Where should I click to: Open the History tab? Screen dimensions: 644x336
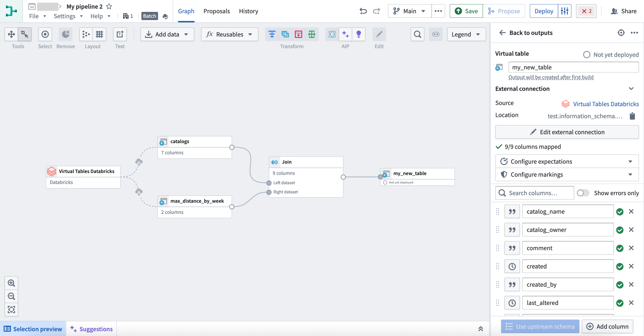(x=248, y=11)
